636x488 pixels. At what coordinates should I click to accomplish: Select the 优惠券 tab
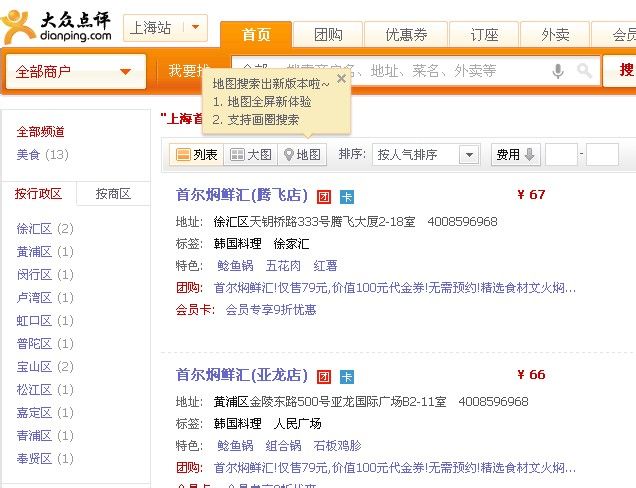[x=406, y=35]
